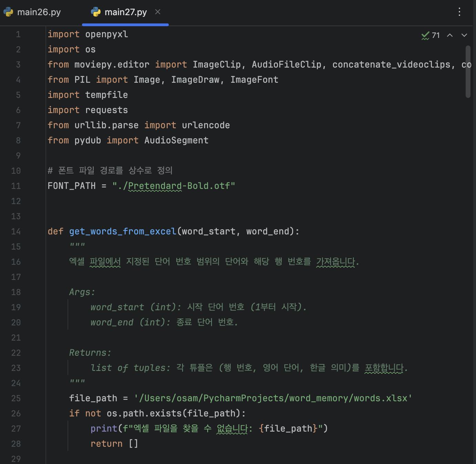This screenshot has height=464, width=476.
Task: Click the inspections checkmark showing 71
Action: pos(430,35)
